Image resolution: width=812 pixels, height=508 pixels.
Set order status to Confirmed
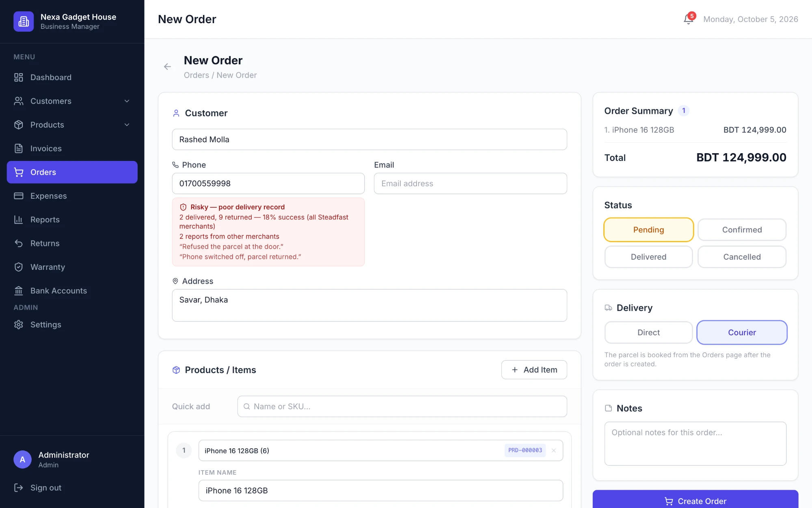pos(742,230)
